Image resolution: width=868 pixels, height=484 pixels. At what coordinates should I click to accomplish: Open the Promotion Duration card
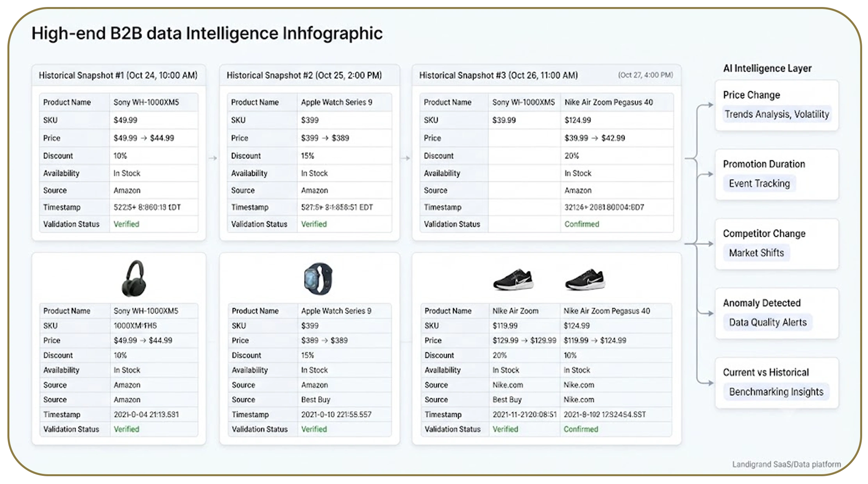(777, 174)
